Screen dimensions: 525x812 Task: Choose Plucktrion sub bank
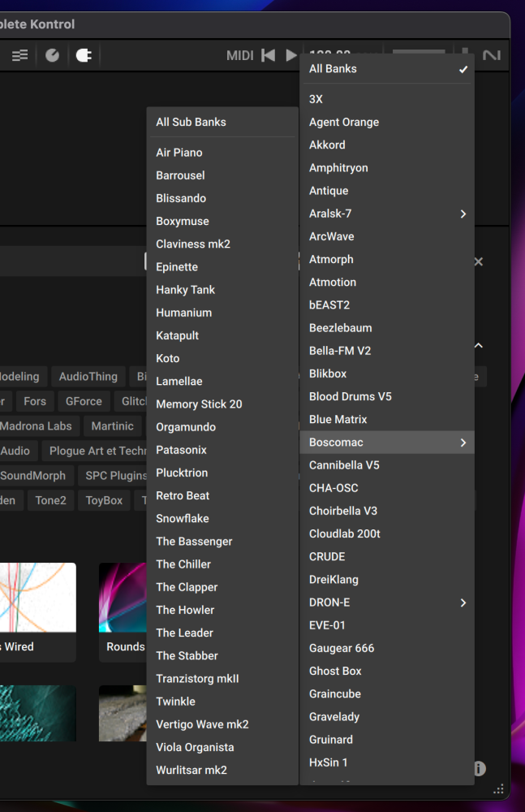point(222,473)
